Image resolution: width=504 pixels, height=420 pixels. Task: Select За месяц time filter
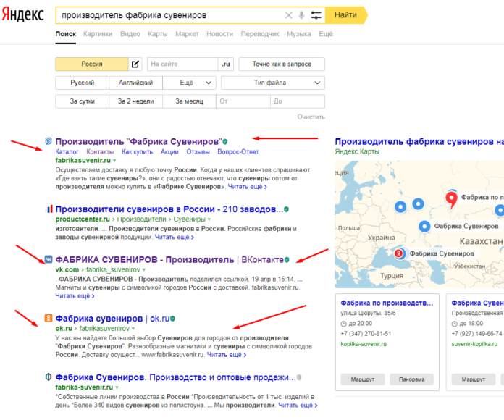(189, 101)
